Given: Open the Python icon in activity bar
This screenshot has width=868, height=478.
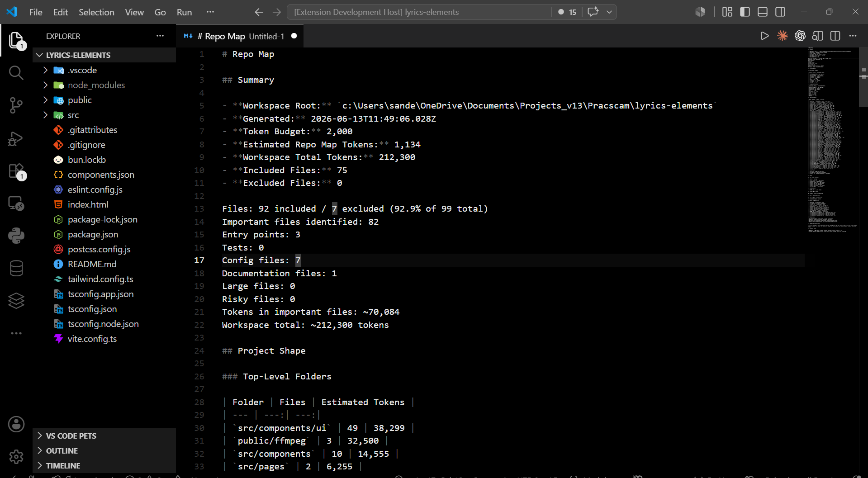Looking at the screenshot, I should [x=16, y=236].
